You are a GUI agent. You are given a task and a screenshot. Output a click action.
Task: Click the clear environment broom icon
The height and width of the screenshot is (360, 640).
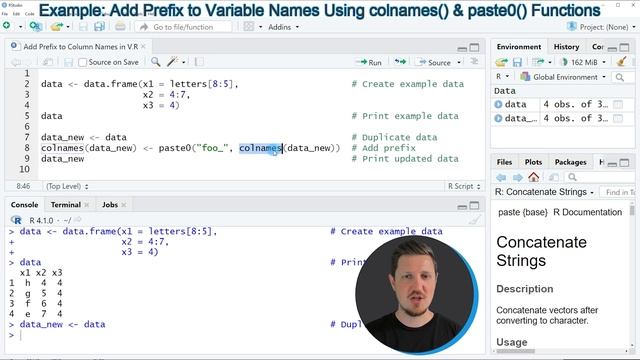(x=621, y=62)
